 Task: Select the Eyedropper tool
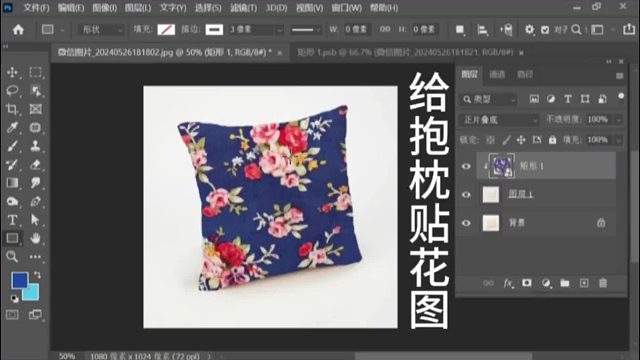point(12,127)
